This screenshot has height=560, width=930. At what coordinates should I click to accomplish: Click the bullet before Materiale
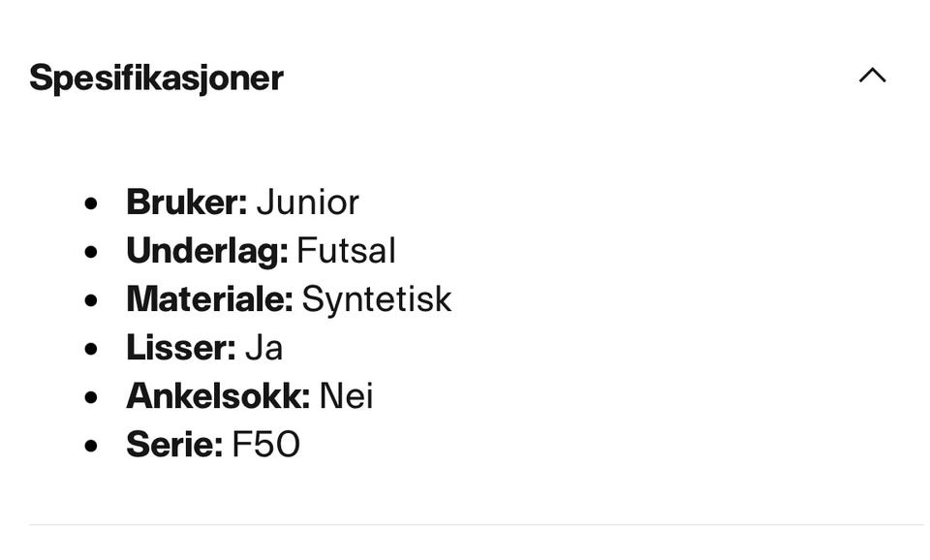point(91,300)
